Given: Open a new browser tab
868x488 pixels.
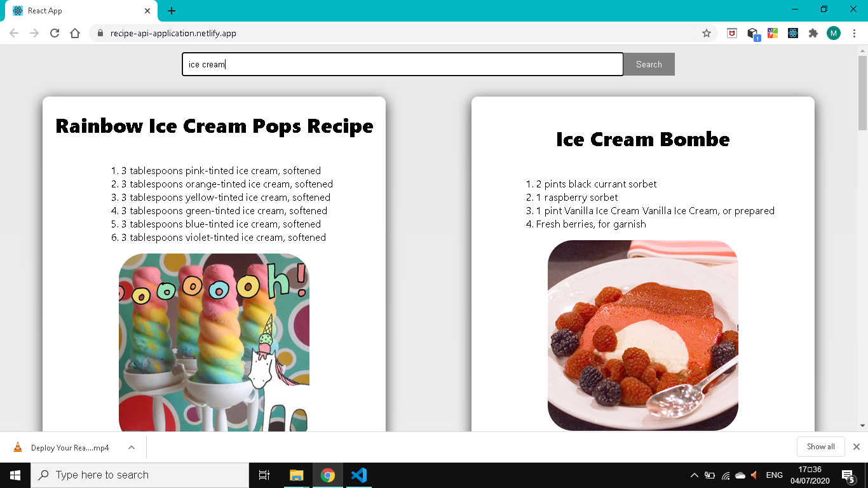Looking at the screenshot, I should click(x=172, y=11).
